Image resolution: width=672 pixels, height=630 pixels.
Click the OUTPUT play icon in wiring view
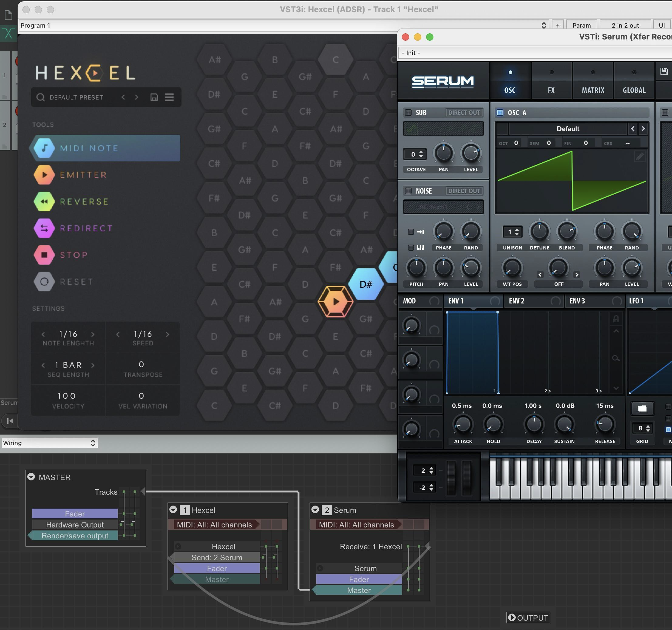point(512,618)
